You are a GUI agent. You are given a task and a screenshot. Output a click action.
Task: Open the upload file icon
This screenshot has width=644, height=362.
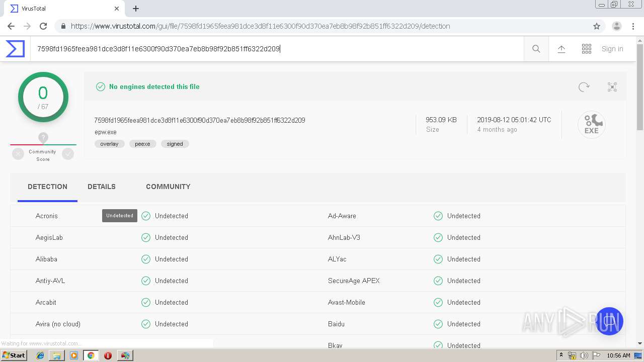561,49
